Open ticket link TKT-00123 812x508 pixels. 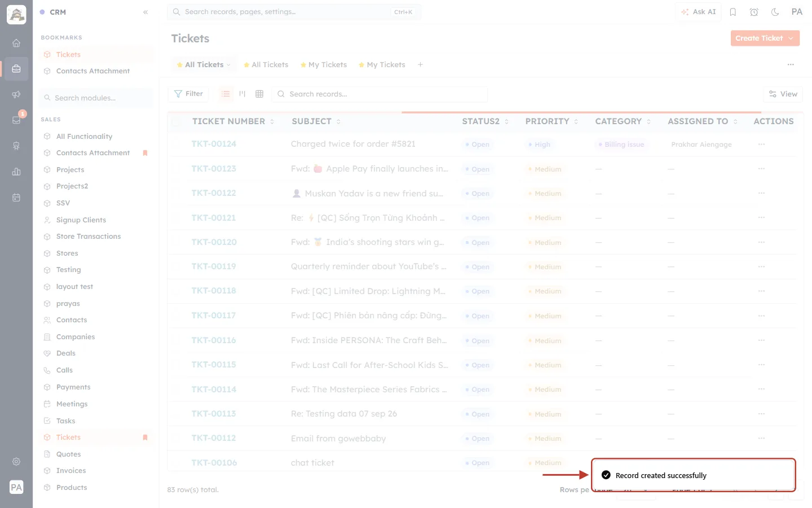(x=214, y=169)
